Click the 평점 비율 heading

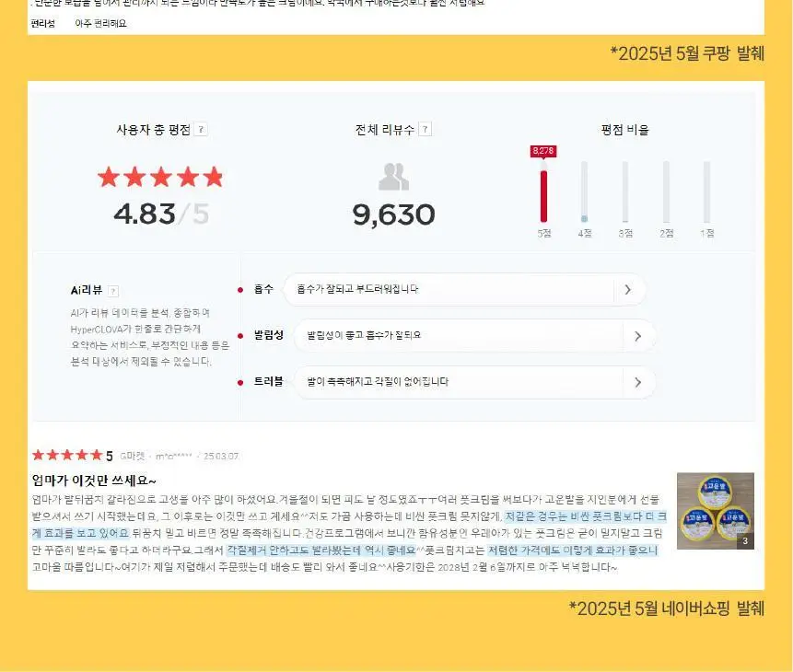[x=625, y=130]
